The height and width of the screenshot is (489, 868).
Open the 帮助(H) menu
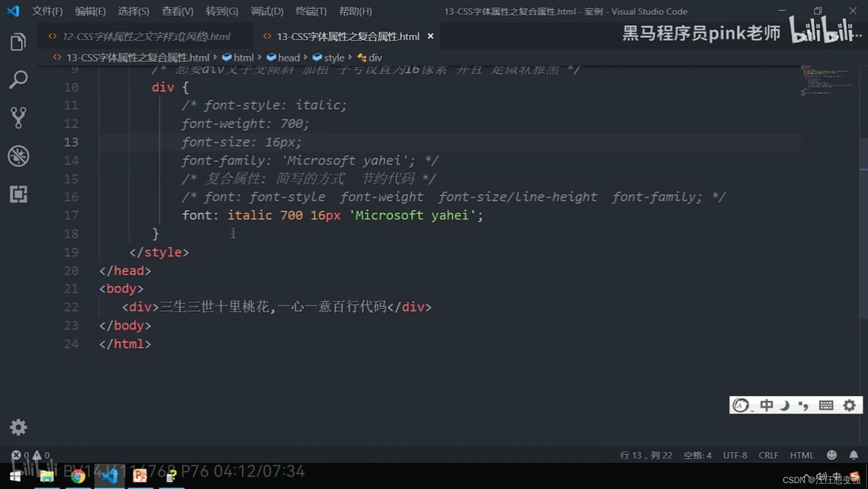pyautogui.click(x=355, y=11)
